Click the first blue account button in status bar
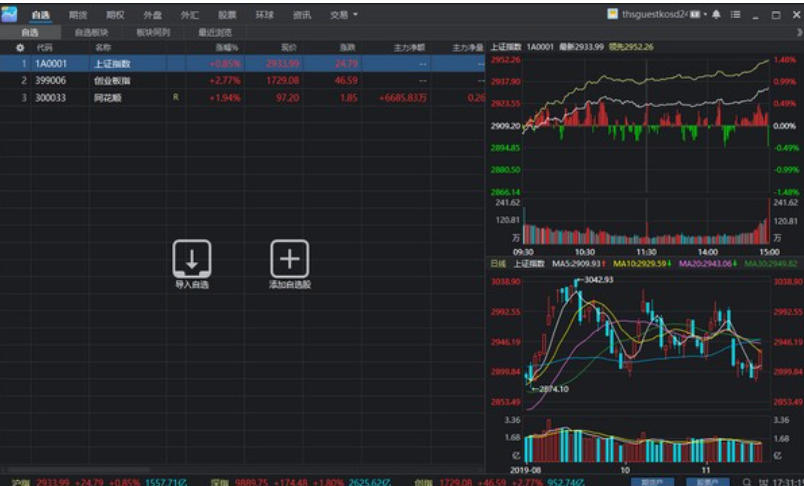804x486 pixels. click(x=652, y=482)
